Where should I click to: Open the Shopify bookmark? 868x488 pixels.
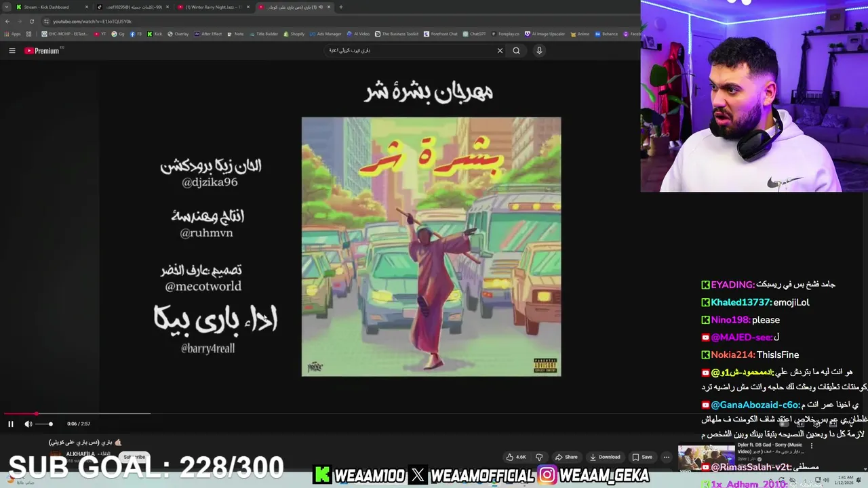click(x=294, y=34)
